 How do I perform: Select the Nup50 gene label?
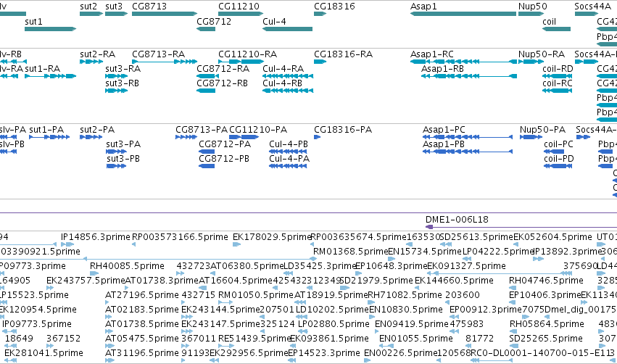click(x=532, y=7)
